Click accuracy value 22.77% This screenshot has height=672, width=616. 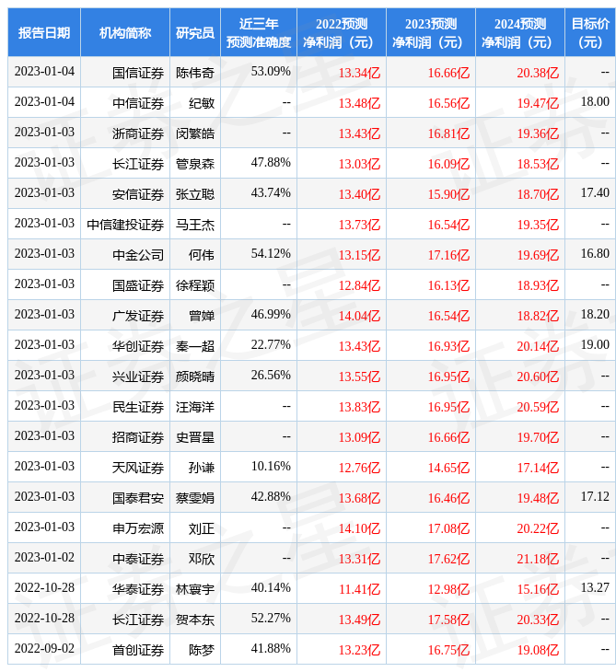271,345
